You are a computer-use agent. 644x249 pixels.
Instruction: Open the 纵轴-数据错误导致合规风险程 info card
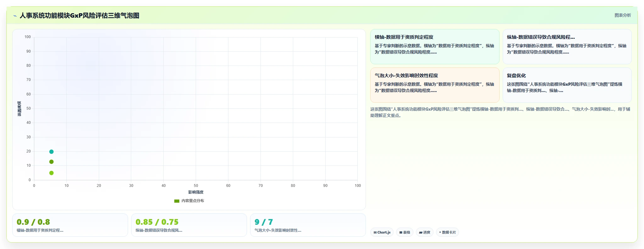567,47
